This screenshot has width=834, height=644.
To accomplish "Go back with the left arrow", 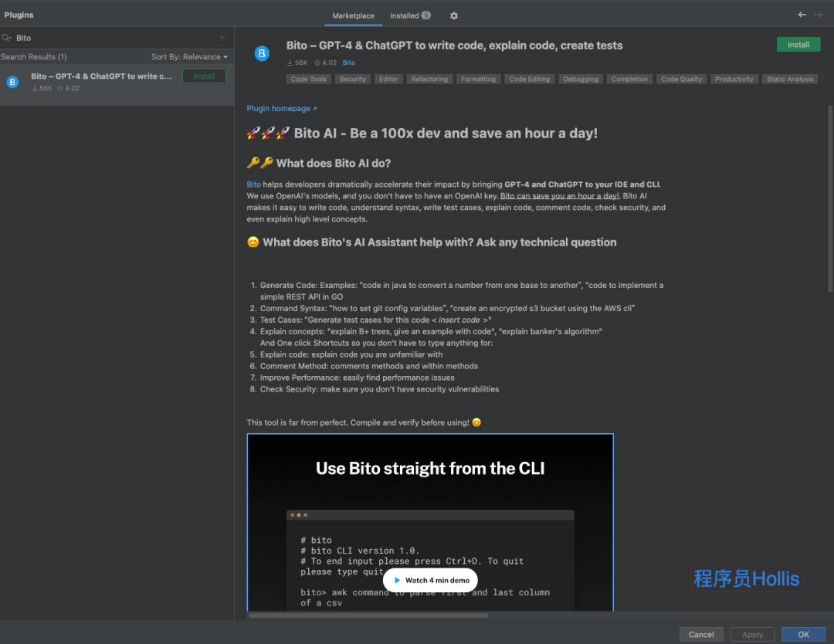I will click(x=802, y=15).
